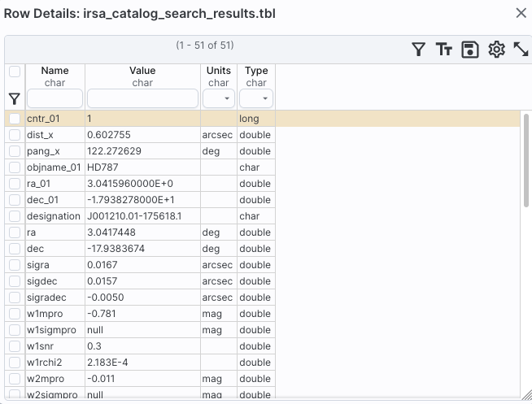Image resolution: width=532 pixels, height=404 pixels.
Task: Click the Value filter input field
Action: [143, 98]
